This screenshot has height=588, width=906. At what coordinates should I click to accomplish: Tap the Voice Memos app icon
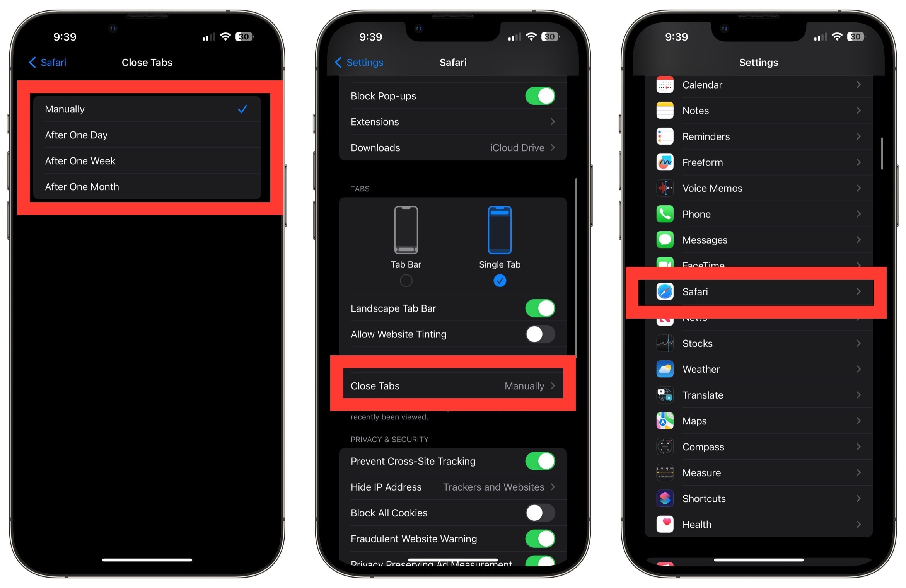(664, 188)
